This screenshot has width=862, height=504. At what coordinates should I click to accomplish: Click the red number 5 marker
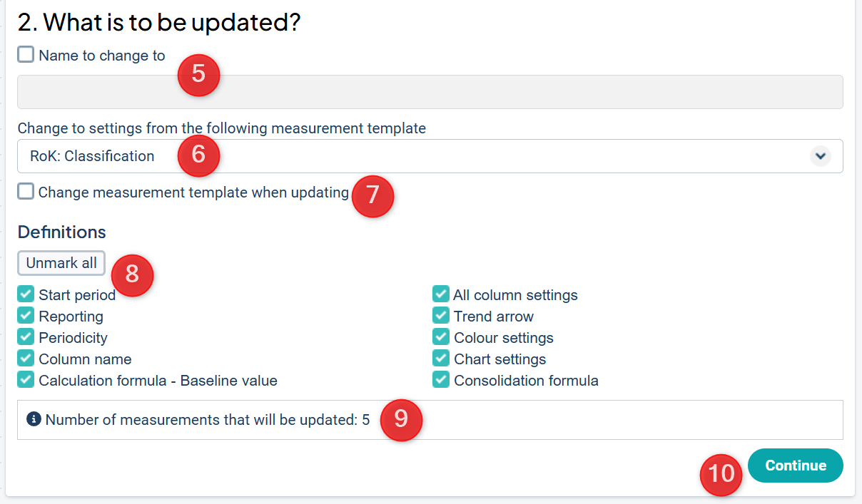198,74
